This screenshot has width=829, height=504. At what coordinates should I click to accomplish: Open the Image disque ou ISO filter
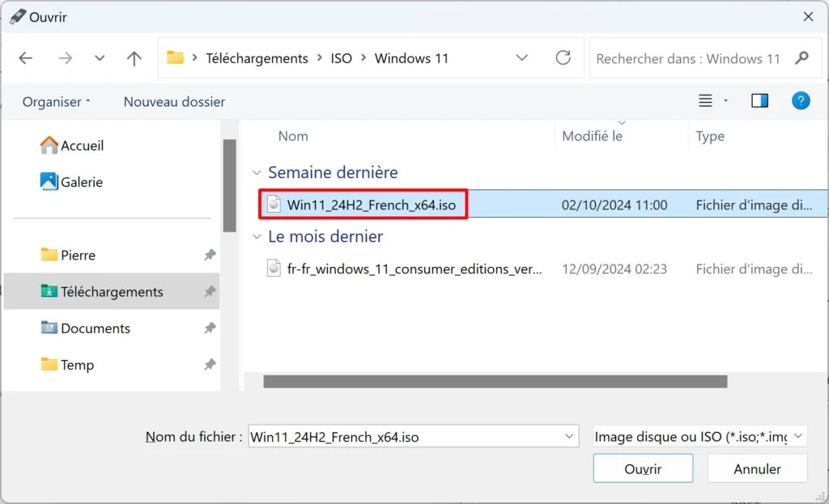pyautogui.click(x=700, y=436)
